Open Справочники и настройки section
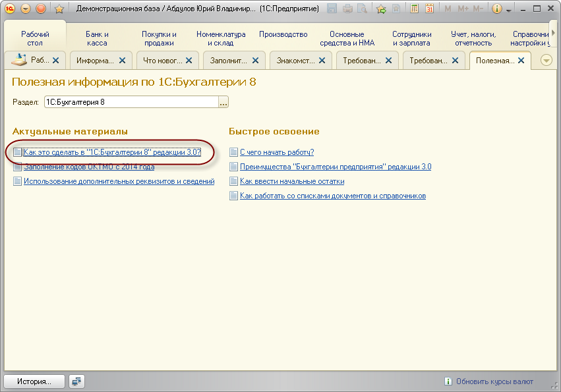Viewport: 561px width, 392px height. point(530,39)
